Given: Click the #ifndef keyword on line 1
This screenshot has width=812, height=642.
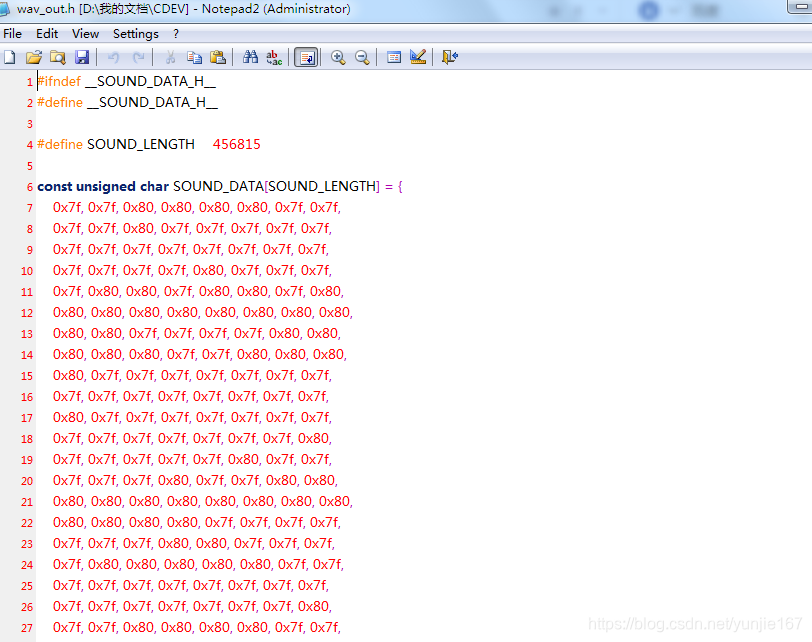Looking at the screenshot, I should coord(59,81).
